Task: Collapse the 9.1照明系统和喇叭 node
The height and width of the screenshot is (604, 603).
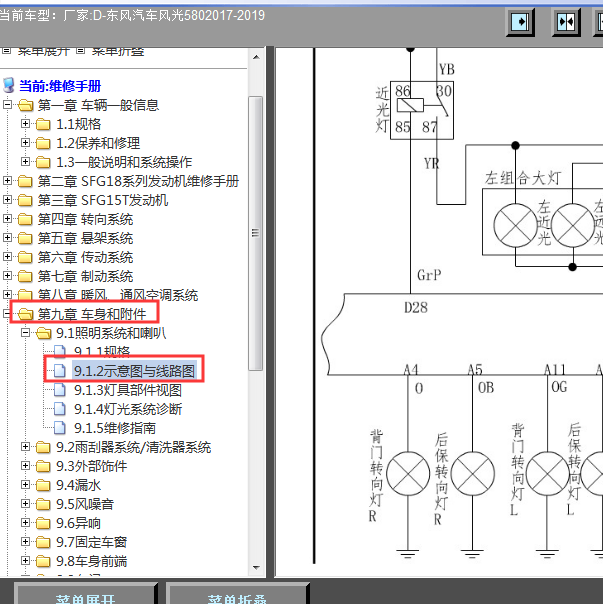Action: point(25,332)
